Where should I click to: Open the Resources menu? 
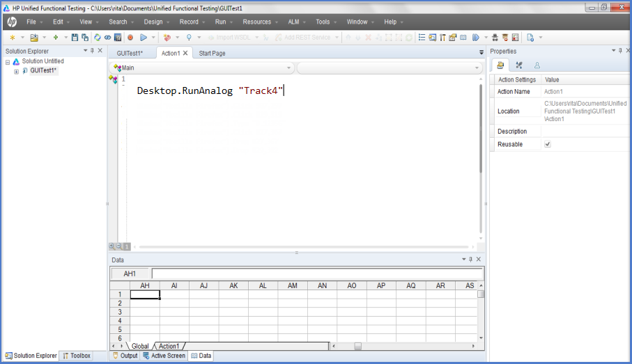point(256,22)
